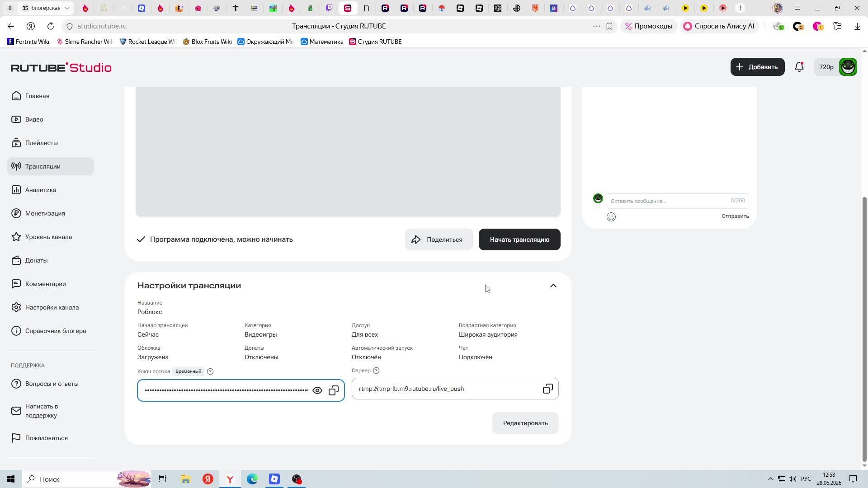Open the volume control in tray

792,479
